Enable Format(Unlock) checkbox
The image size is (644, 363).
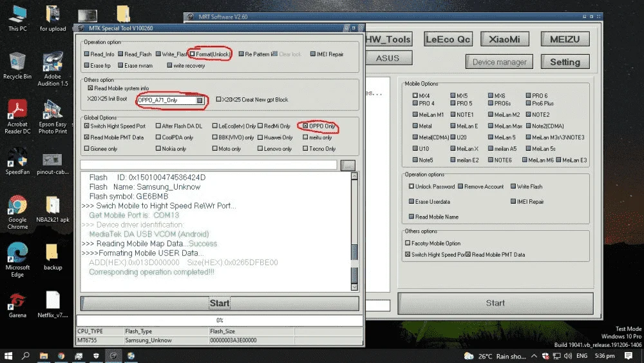pyautogui.click(x=192, y=54)
